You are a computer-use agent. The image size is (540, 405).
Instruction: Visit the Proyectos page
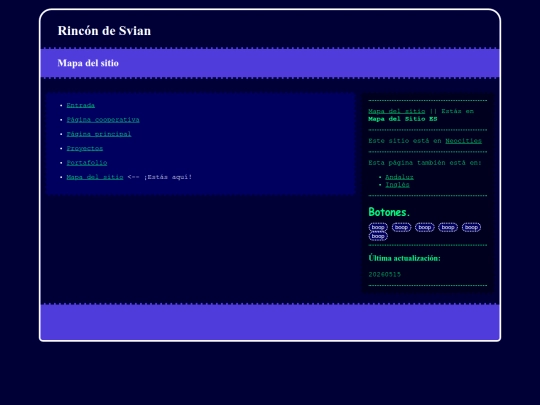tap(85, 148)
